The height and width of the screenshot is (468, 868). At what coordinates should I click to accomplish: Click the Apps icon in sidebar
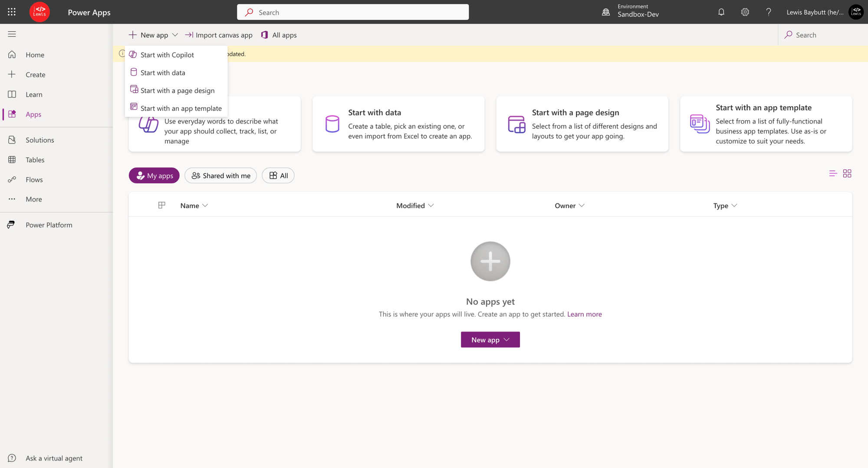[12, 114]
